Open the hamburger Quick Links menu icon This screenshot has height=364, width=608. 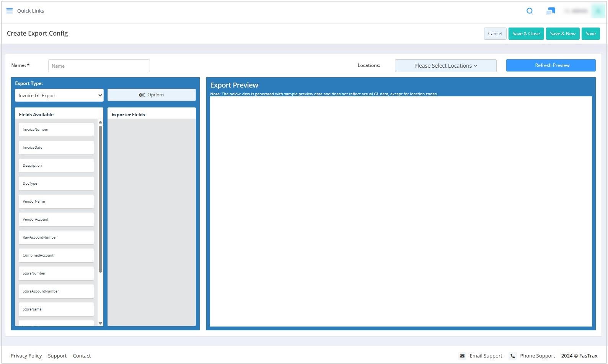[x=10, y=11]
